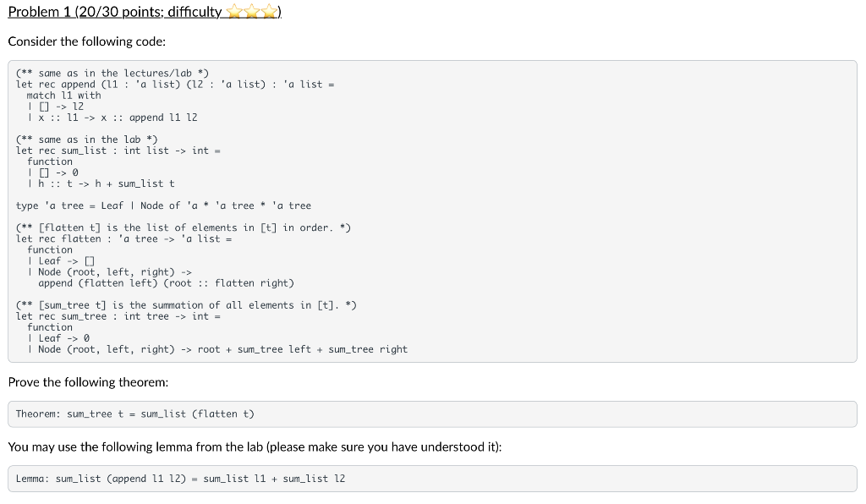Viewport: 866px width, 504px height.
Task: Click the 'let rec append' definition line
Action: tap(175, 85)
